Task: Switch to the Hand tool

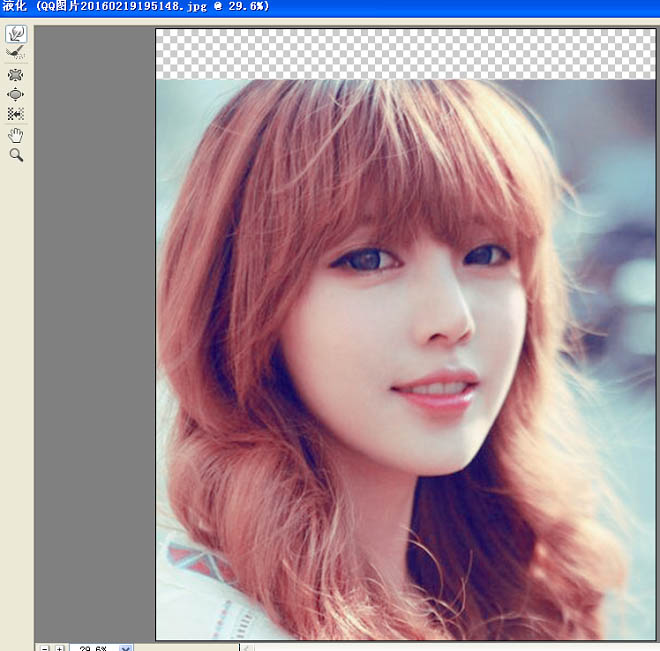Action: [16, 135]
